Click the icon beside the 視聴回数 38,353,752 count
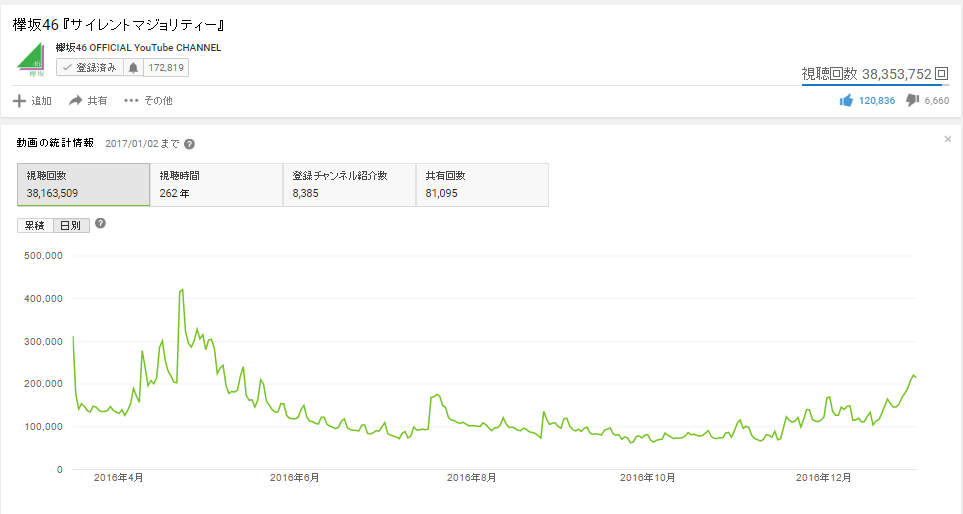963x514 pixels. tap(941, 74)
